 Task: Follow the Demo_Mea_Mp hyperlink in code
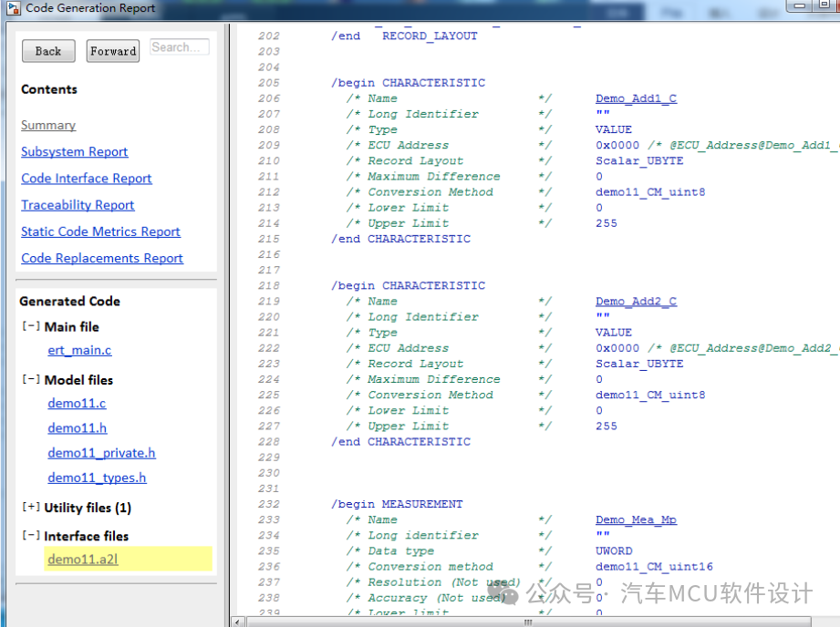point(636,519)
